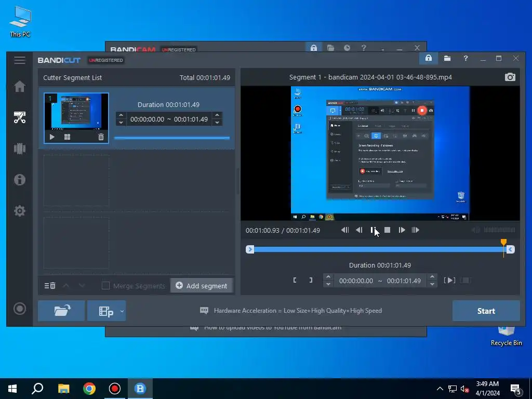Click clock icon in Bandicam window

pyautogui.click(x=347, y=47)
